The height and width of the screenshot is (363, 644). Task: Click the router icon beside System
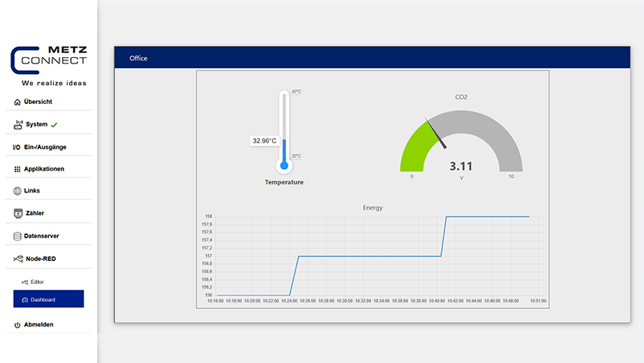coord(19,125)
